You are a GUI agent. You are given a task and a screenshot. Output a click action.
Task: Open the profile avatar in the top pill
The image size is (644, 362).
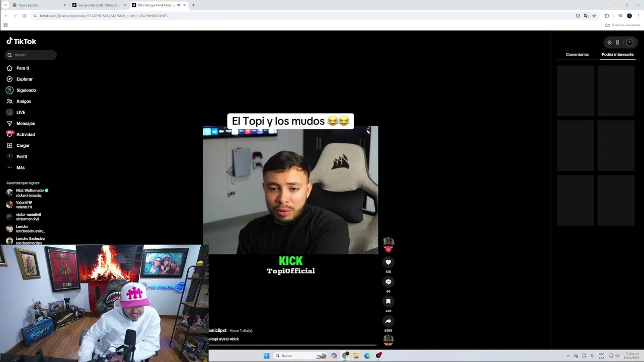(629, 42)
